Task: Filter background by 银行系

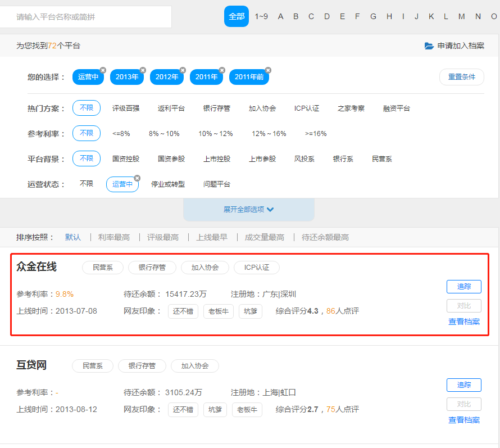Action: tap(343, 159)
